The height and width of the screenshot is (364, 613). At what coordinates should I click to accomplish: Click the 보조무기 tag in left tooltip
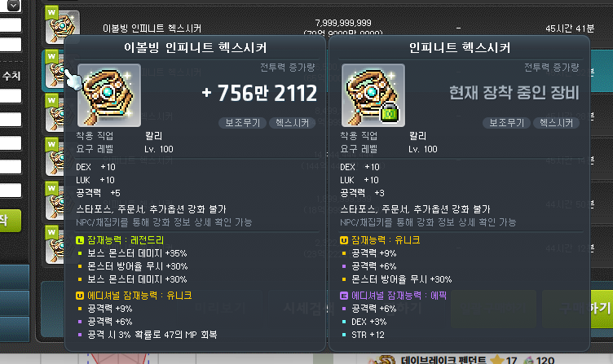(242, 123)
